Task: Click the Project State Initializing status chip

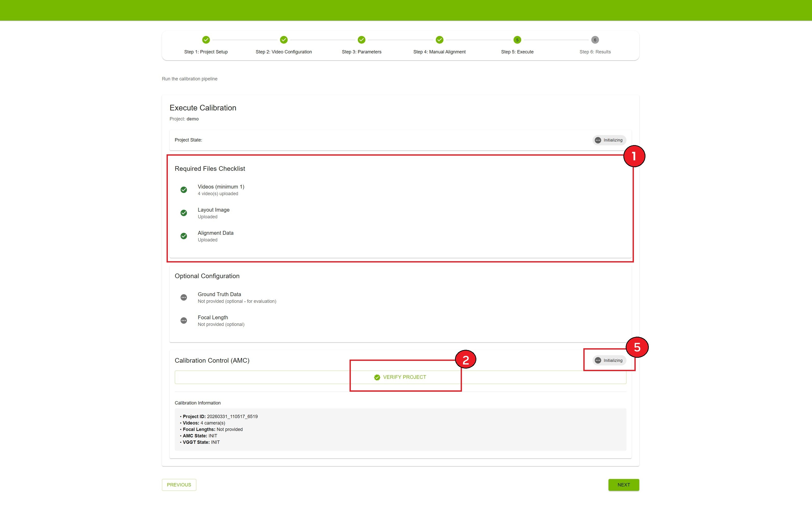Action: (x=609, y=140)
